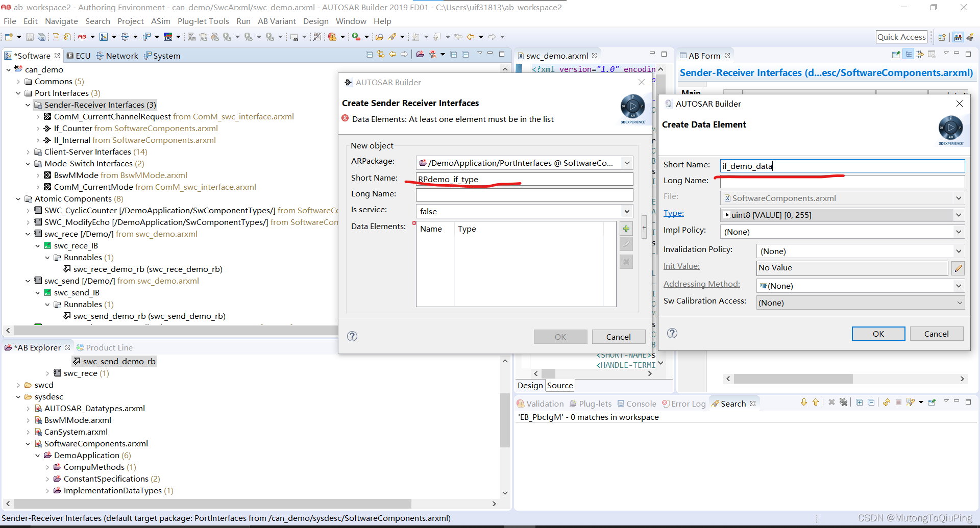Image resolution: width=980 pixels, height=528 pixels.
Task: Click OK in the Create Data Element dialog
Action: [x=878, y=333]
